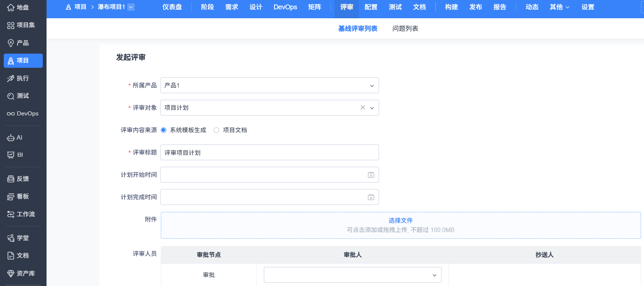644x286 pixels.
Task: Click the lightbulb 产品 icon in sidebar
Action: point(11,43)
